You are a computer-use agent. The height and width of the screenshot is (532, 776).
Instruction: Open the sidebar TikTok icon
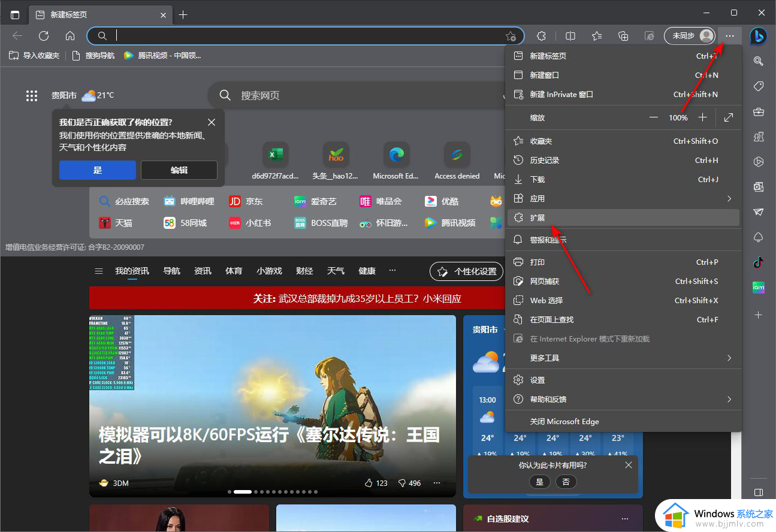click(759, 262)
